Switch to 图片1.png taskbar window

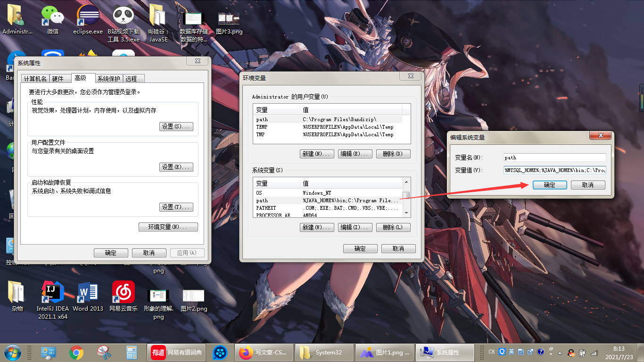click(x=384, y=352)
